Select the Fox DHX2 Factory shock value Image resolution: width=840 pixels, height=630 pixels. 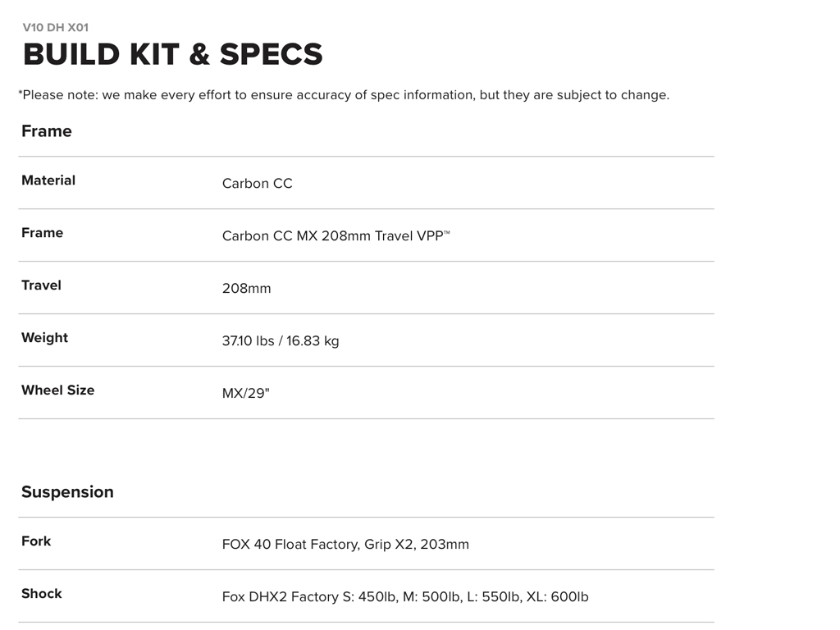405,597
